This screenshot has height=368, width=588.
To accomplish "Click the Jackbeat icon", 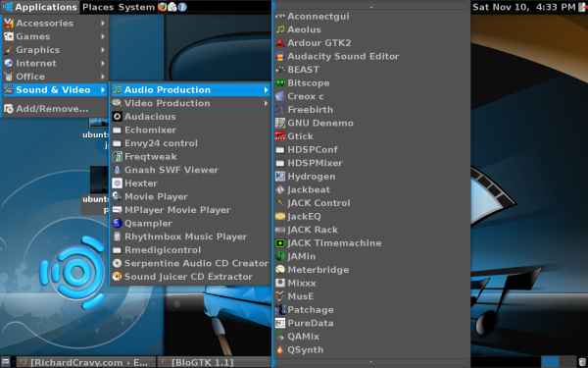I will click(280, 189).
